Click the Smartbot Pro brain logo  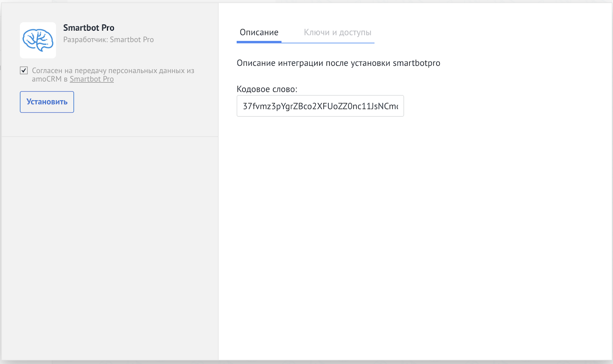[38, 40]
